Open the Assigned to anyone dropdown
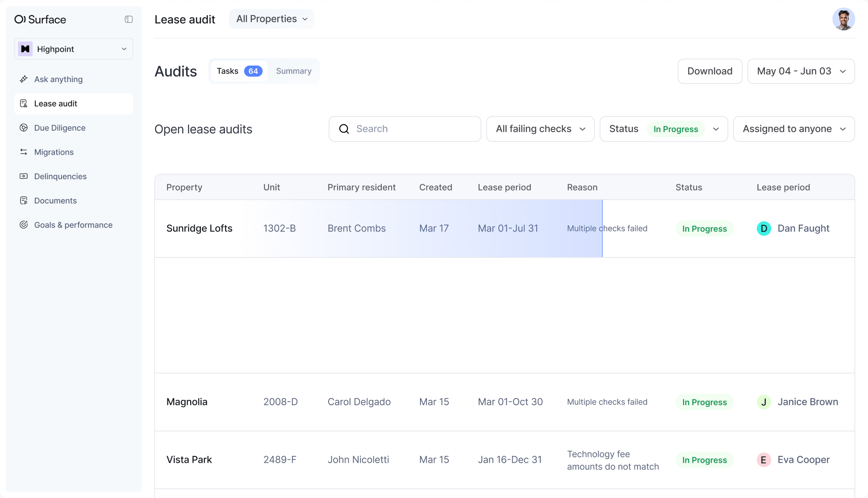The width and height of the screenshot is (868, 498). click(793, 129)
